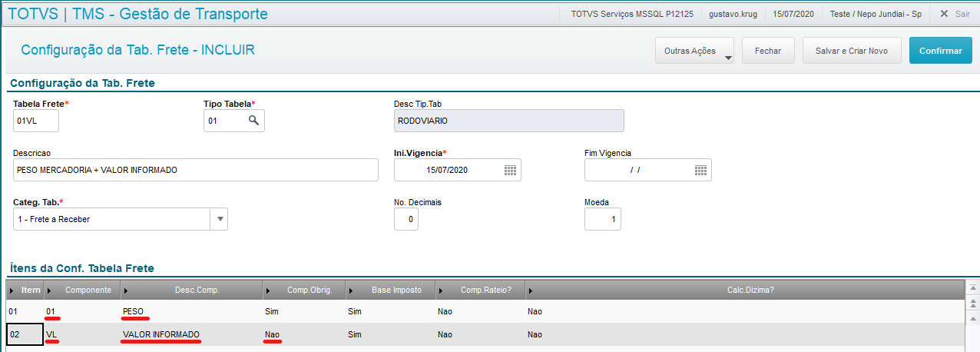
Task: Confirm the freight table configuration
Action: pos(941,51)
